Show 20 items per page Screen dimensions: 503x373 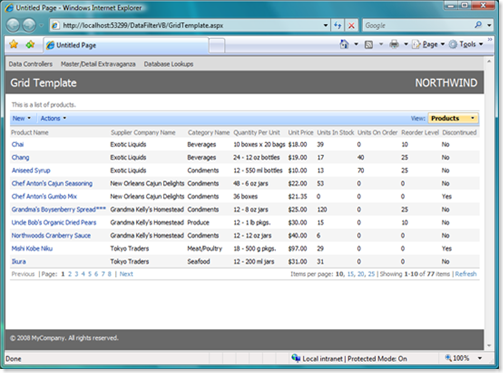tap(361, 274)
